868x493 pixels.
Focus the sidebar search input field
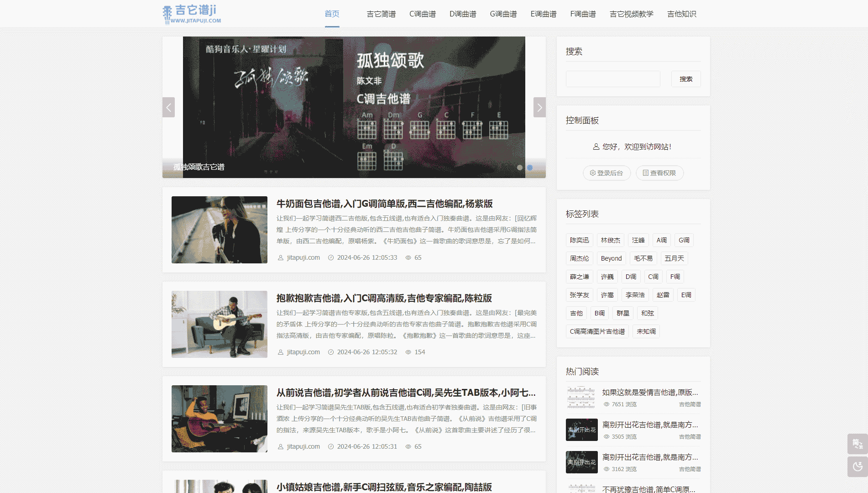(613, 79)
